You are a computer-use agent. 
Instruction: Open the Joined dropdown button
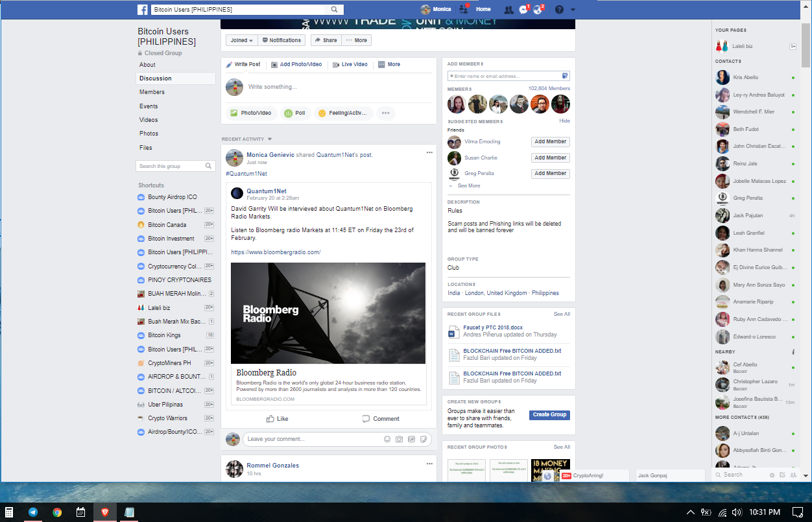(x=242, y=40)
